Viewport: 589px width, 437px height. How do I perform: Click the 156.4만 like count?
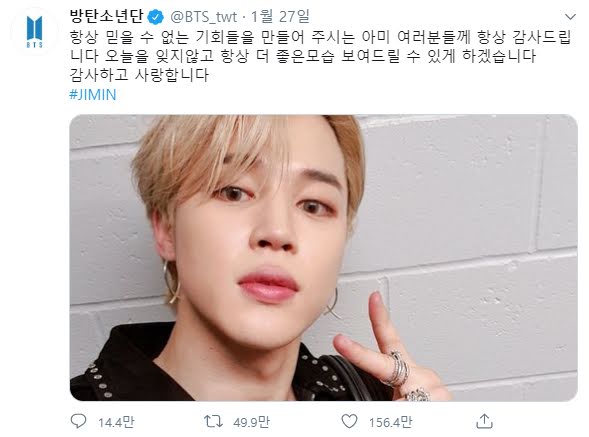(x=390, y=422)
